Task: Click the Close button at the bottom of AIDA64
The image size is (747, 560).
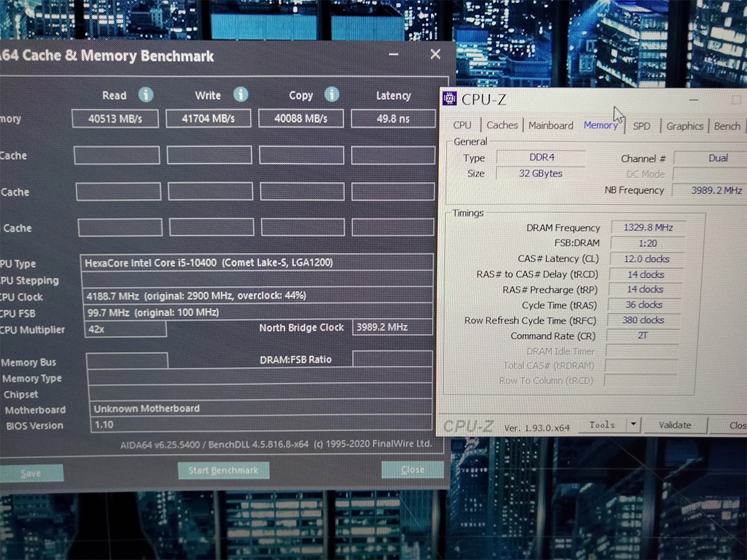Action: click(x=413, y=470)
